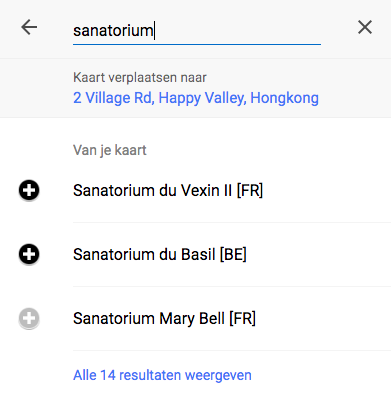Viewport: 391px width, 398px height.
Task: Click the 'Kaart verplaatsen naar' label
Action: pyautogui.click(x=140, y=78)
